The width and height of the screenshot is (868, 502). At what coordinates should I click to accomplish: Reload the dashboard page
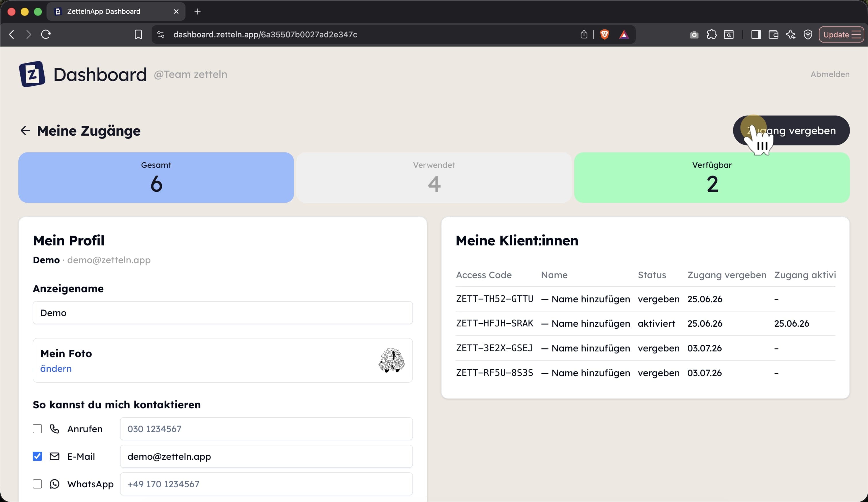click(x=46, y=34)
